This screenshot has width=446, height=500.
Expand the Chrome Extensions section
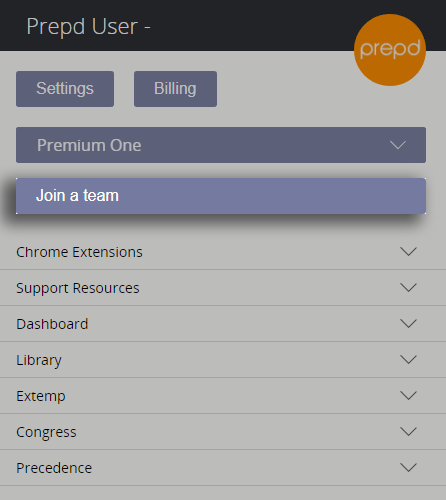click(x=223, y=252)
